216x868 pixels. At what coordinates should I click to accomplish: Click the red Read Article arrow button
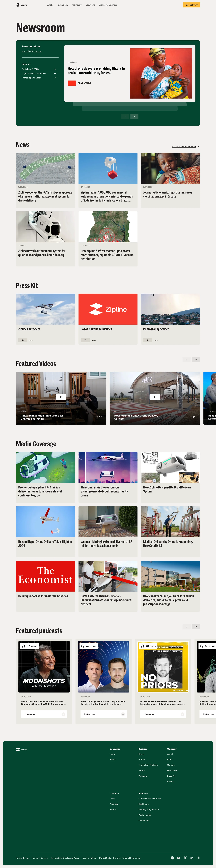coord(72,83)
